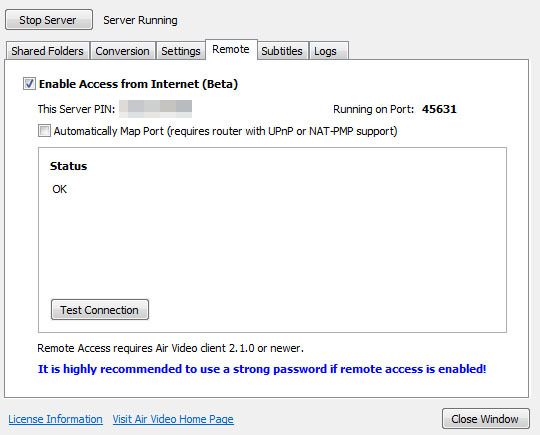Click the Close Window button

click(x=486, y=419)
